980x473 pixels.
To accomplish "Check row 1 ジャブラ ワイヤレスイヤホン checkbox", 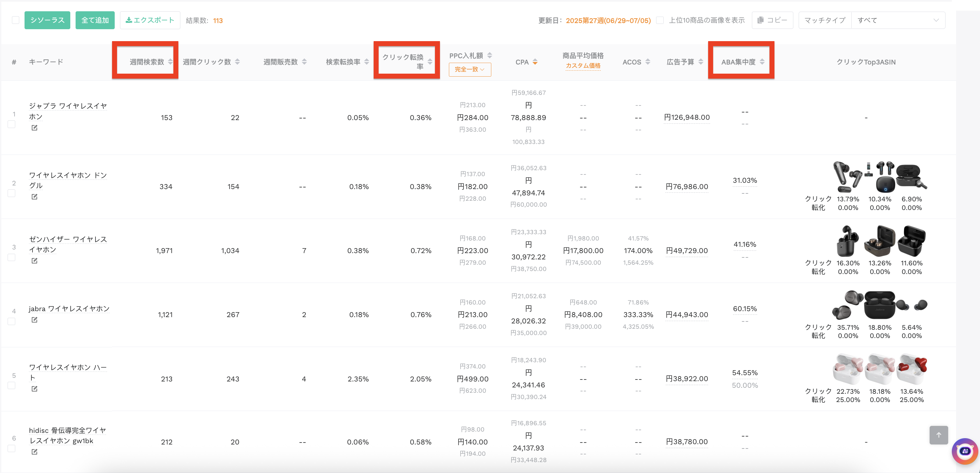I will click(x=12, y=124).
